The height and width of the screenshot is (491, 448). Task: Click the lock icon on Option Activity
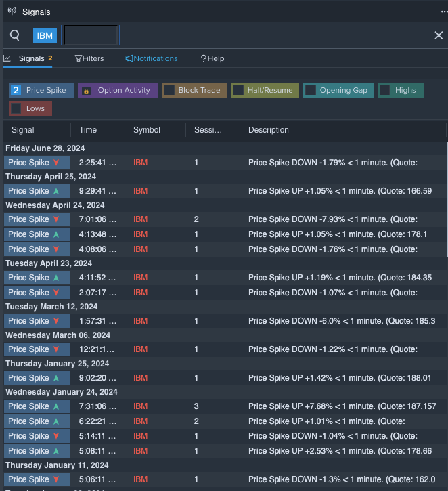pyautogui.click(x=86, y=91)
